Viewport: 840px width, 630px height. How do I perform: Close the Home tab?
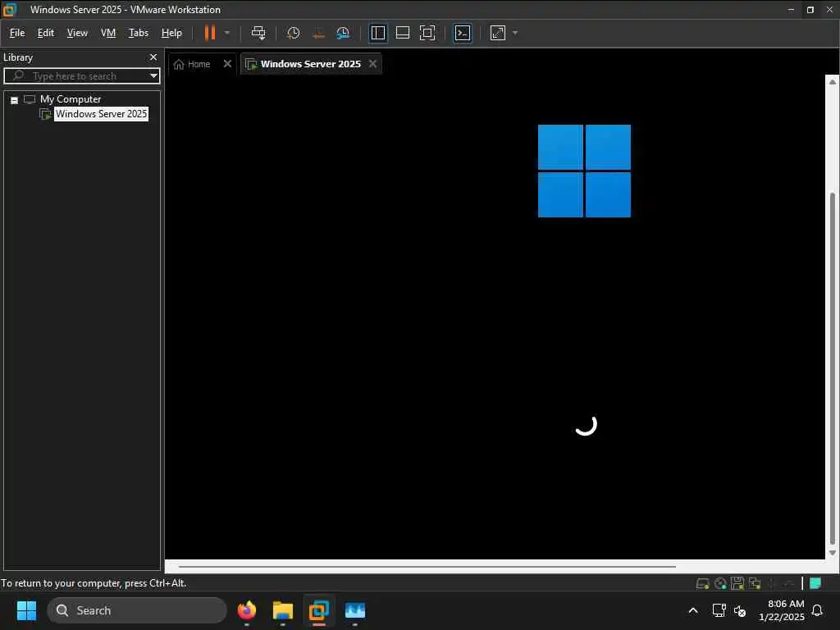pyautogui.click(x=227, y=64)
